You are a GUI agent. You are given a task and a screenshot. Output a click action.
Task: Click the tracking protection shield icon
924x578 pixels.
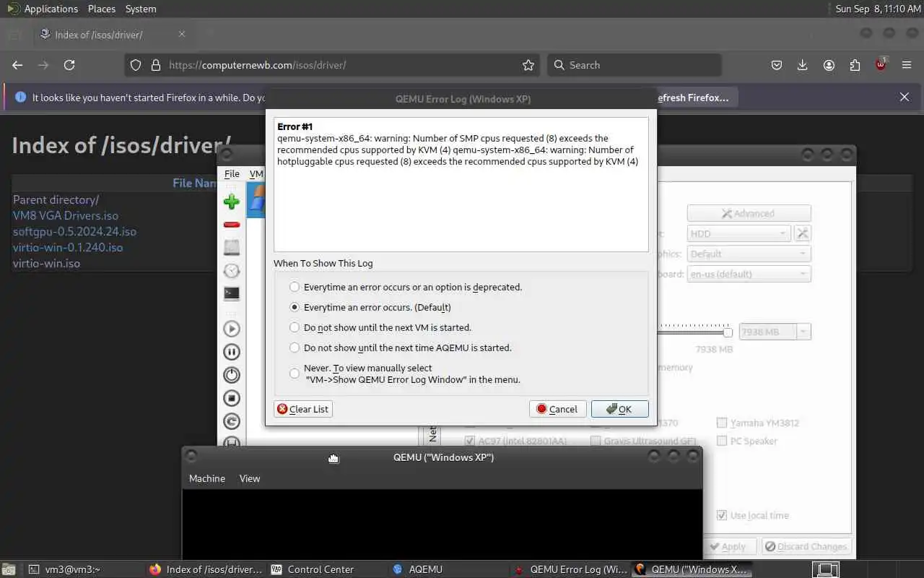(136, 65)
